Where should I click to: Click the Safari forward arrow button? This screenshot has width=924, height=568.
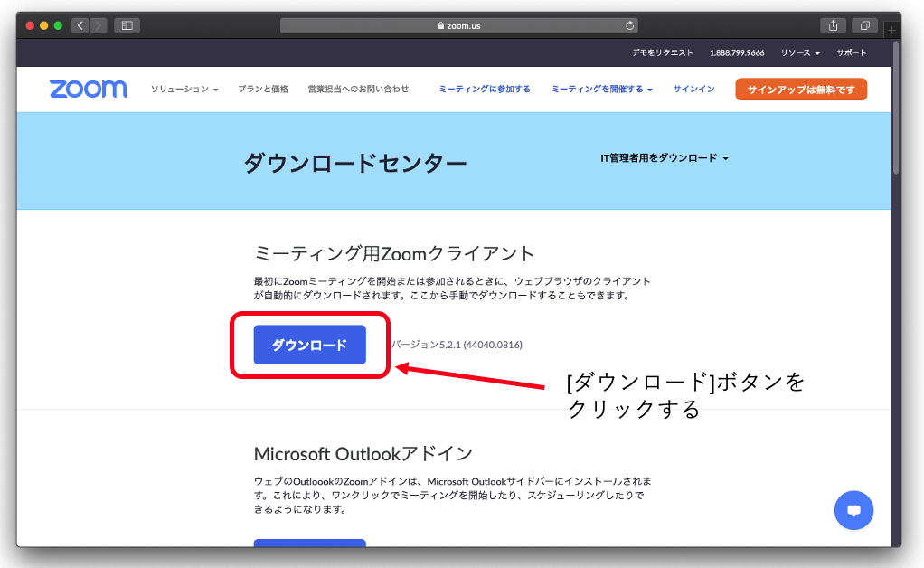click(99, 25)
